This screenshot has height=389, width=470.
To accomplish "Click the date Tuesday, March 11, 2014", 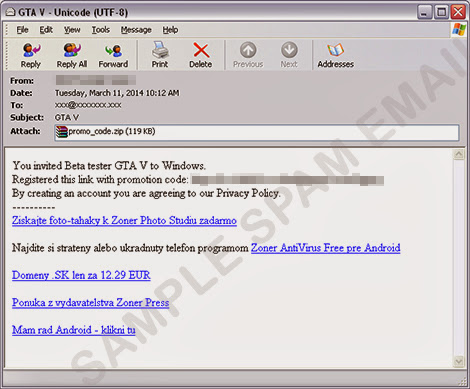I will pos(117,93).
